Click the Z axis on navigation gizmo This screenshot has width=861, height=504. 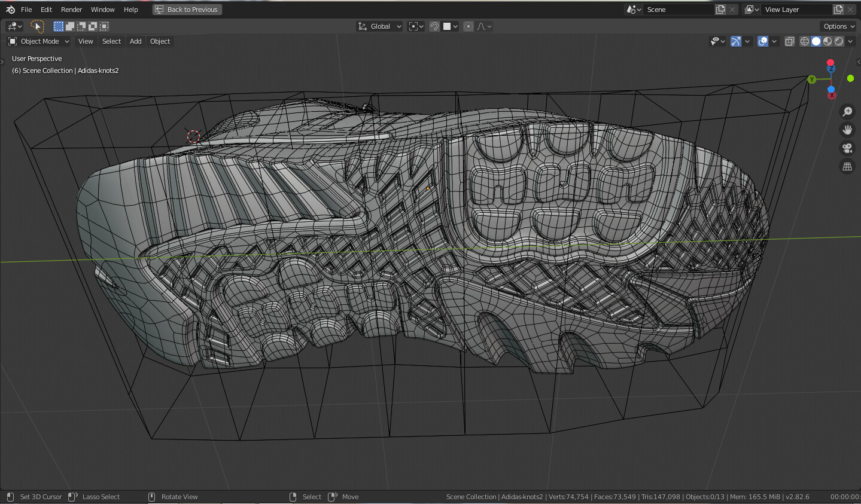click(830, 69)
